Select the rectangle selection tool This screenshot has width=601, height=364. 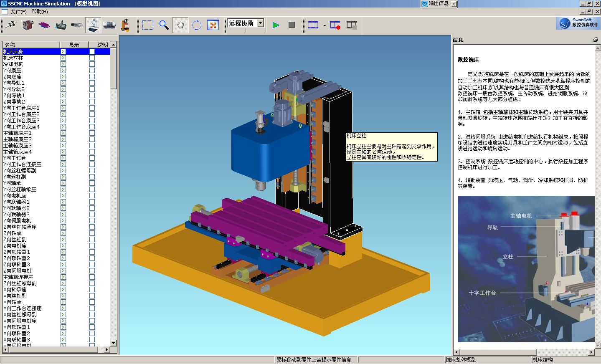coord(148,25)
